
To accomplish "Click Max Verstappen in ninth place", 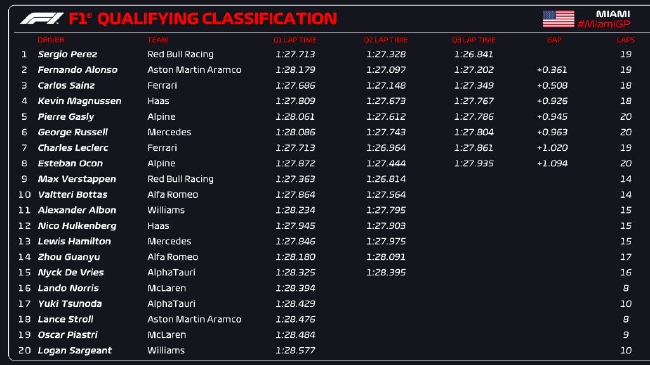I will click(77, 179).
